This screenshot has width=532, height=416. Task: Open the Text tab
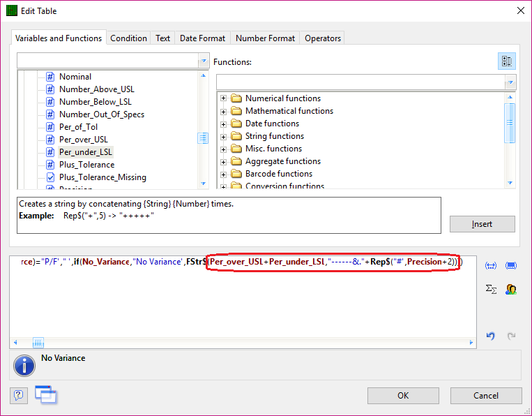(x=163, y=38)
